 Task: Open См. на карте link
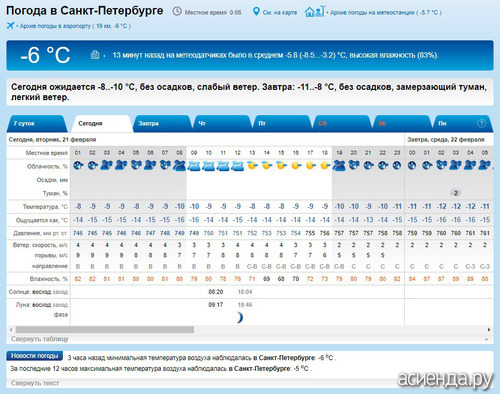280,12
